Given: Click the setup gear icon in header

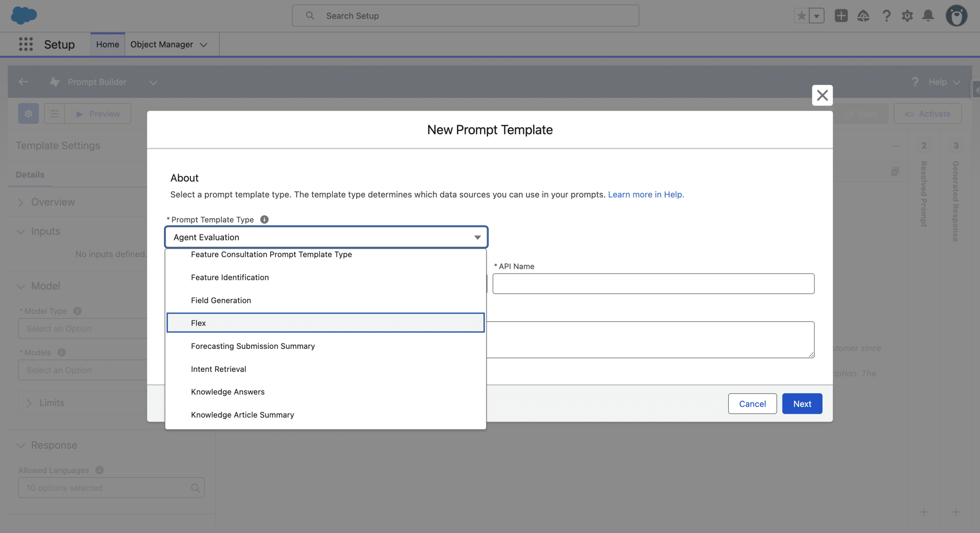Looking at the screenshot, I should 907,16.
